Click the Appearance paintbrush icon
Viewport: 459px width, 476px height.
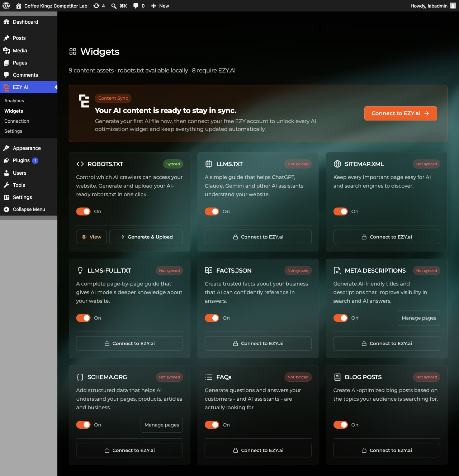(x=6, y=148)
